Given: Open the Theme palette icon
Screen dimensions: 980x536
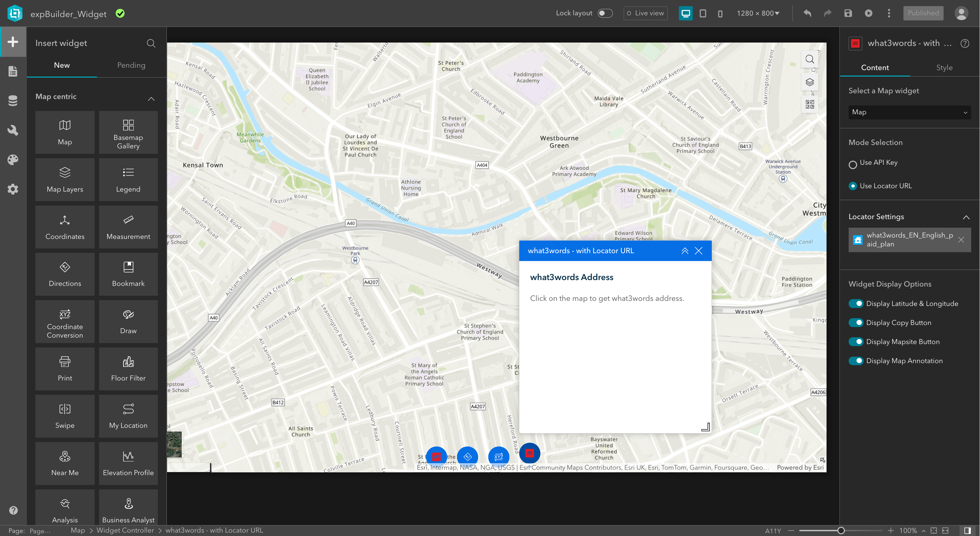Looking at the screenshot, I should [x=13, y=159].
